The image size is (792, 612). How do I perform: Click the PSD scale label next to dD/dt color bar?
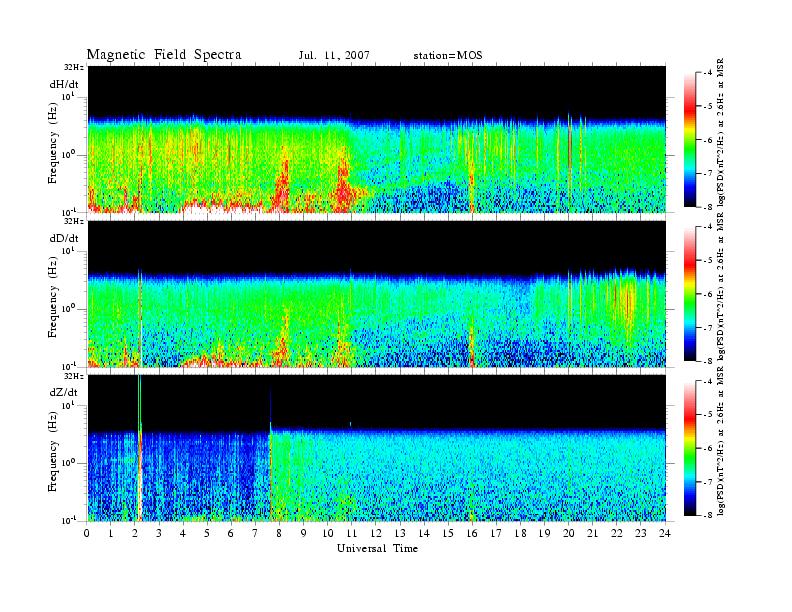[721, 286]
